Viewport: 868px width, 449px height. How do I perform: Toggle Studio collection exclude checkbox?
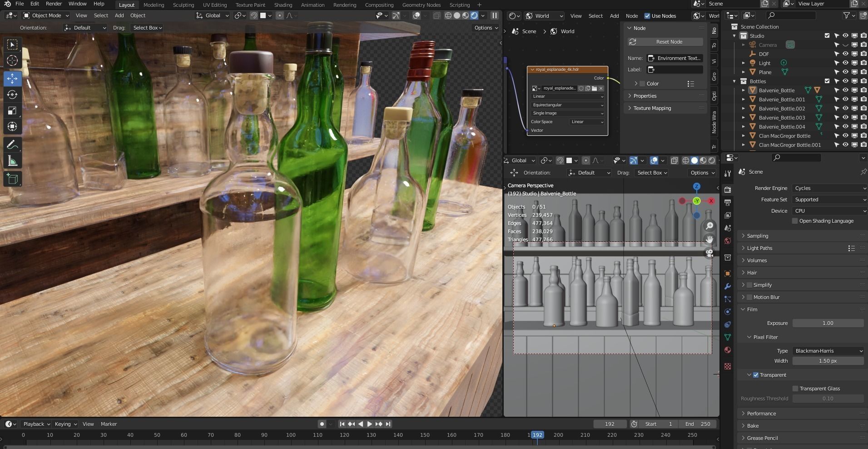coord(827,36)
